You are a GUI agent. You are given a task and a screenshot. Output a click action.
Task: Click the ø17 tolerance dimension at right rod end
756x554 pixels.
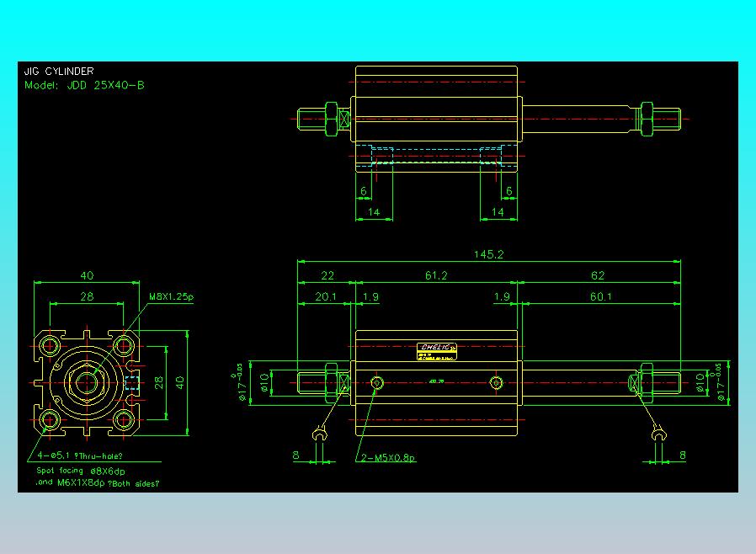718,382
